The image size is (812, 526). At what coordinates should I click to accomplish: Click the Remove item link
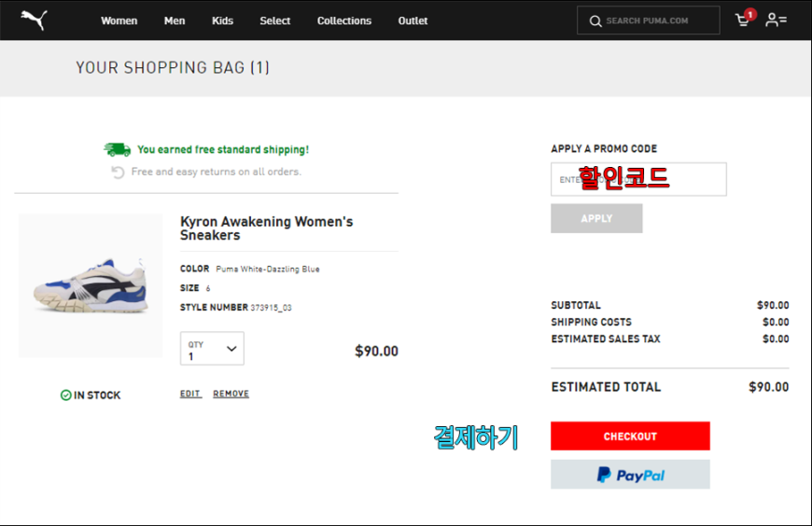[x=231, y=394]
